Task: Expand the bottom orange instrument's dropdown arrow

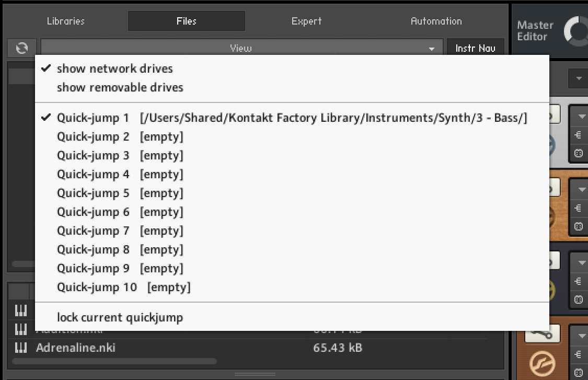Action: tap(579, 335)
